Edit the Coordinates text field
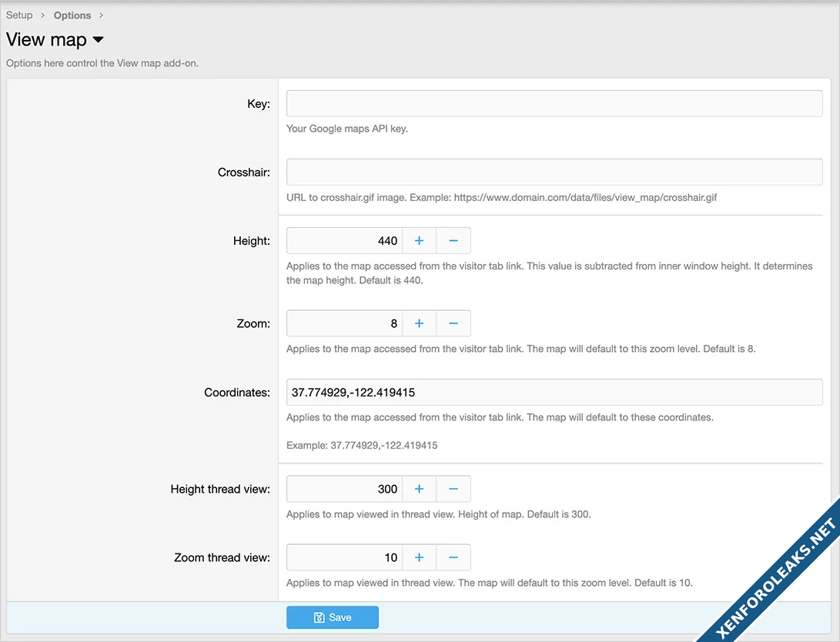840x642 pixels. [554, 393]
